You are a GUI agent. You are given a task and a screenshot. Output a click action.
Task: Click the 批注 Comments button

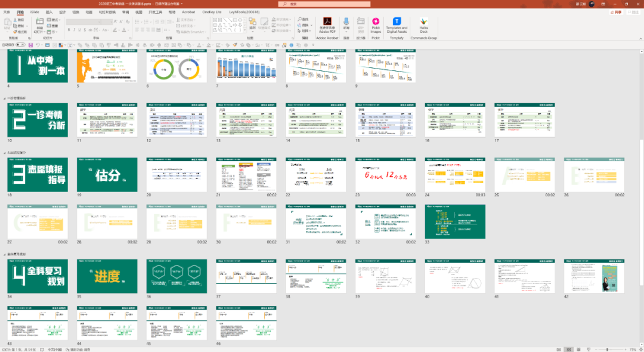click(x=633, y=13)
